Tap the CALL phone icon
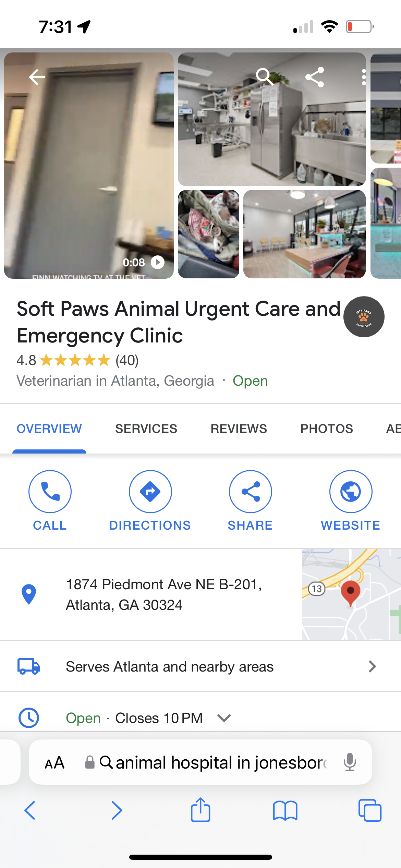This screenshot has height=868, width=401. pyautogui.click(x=50, y=491)
